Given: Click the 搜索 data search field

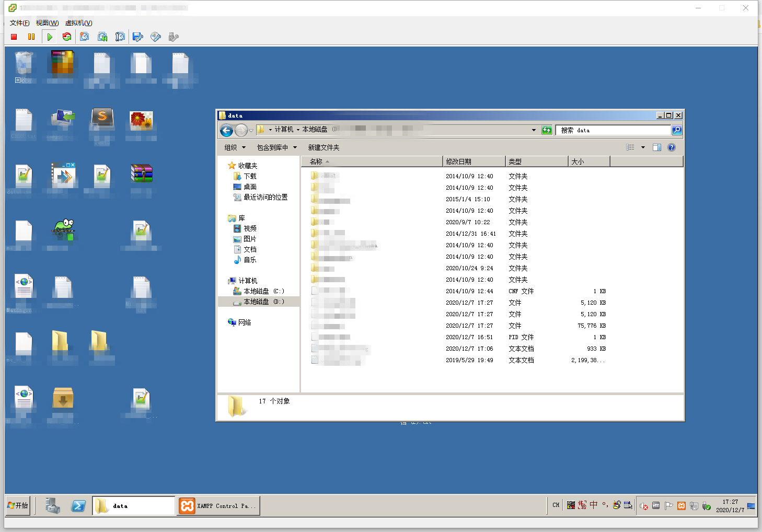Looking at the screenshot, I should [x=614, y=130].
